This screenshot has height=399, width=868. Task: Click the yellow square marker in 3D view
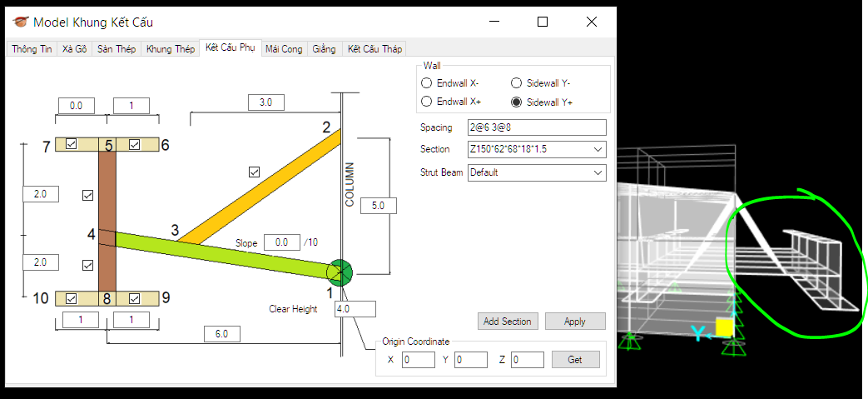coord(724,327)
